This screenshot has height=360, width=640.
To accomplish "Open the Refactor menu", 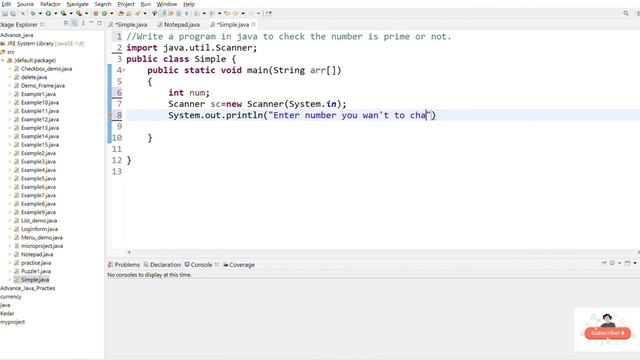I will [50, 4].
